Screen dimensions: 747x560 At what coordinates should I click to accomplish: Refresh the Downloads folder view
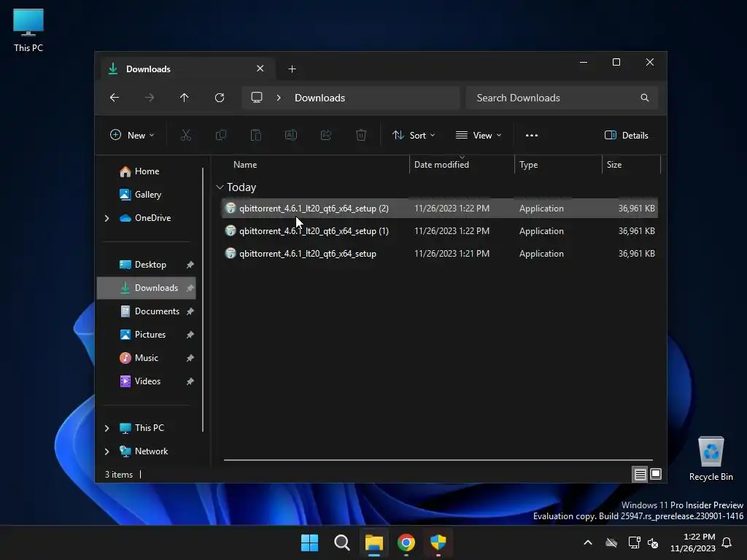(x=220, y=98)
